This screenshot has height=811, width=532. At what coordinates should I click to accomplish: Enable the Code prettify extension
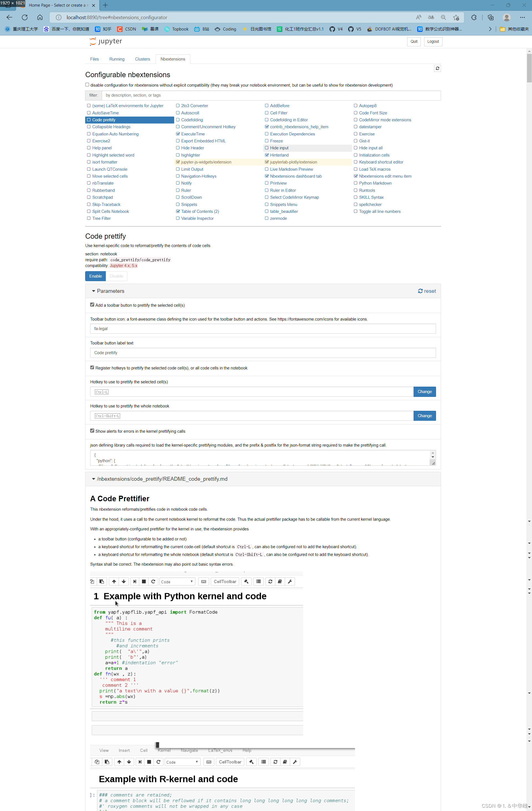point(95,276)
